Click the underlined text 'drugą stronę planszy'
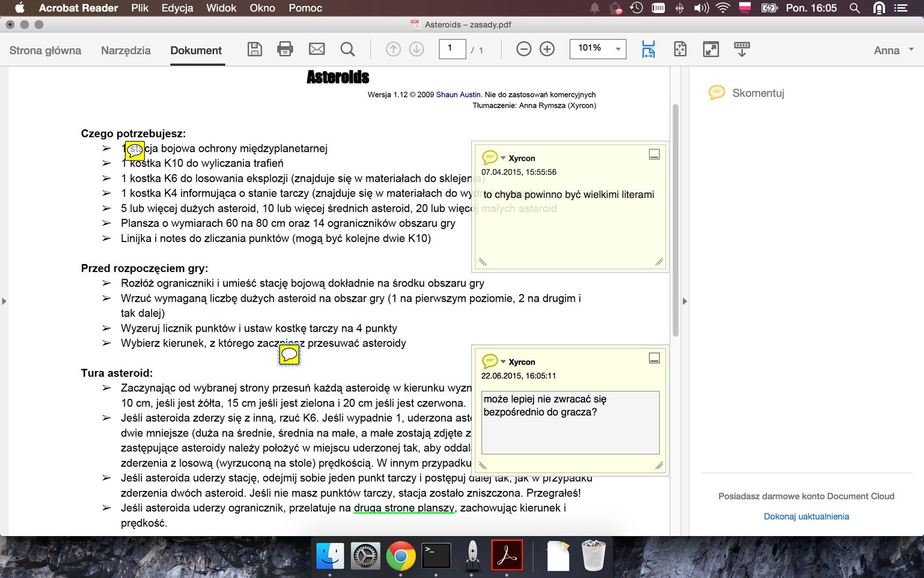This screenshot has width=924, height=578. point(404,508)
